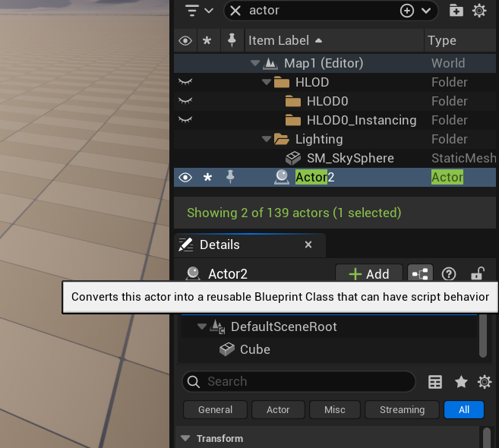
Task: Collapse the DefaultSceneRoot component
Action: (202, 327)
